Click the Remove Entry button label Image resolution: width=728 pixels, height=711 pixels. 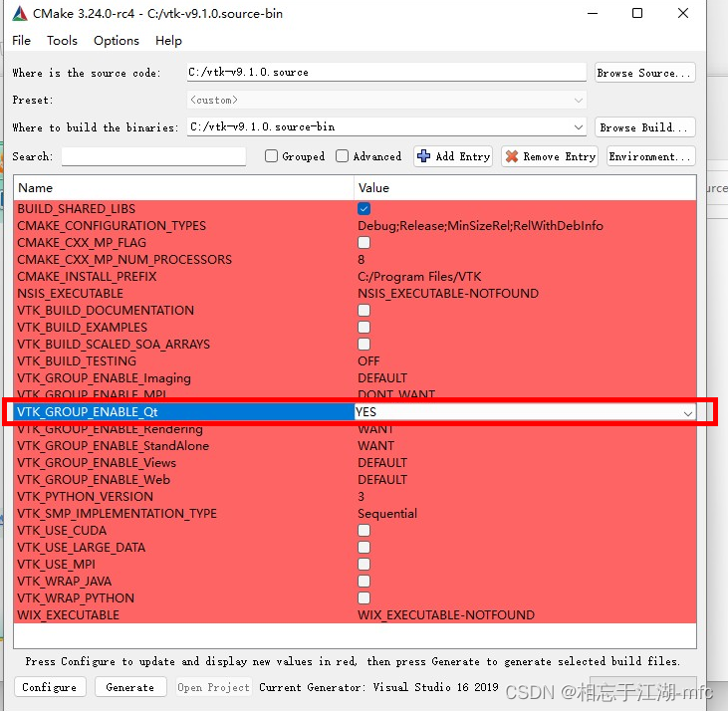[560, 156]
